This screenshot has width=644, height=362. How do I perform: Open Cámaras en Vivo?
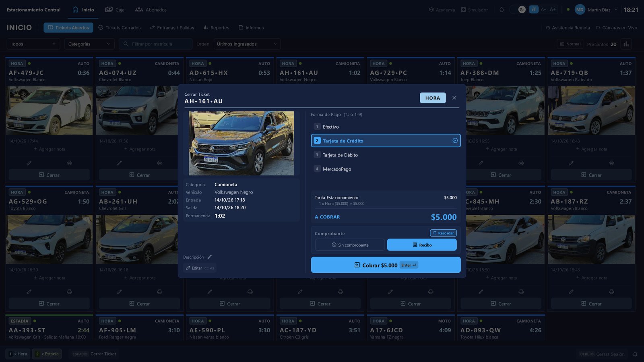617,28
